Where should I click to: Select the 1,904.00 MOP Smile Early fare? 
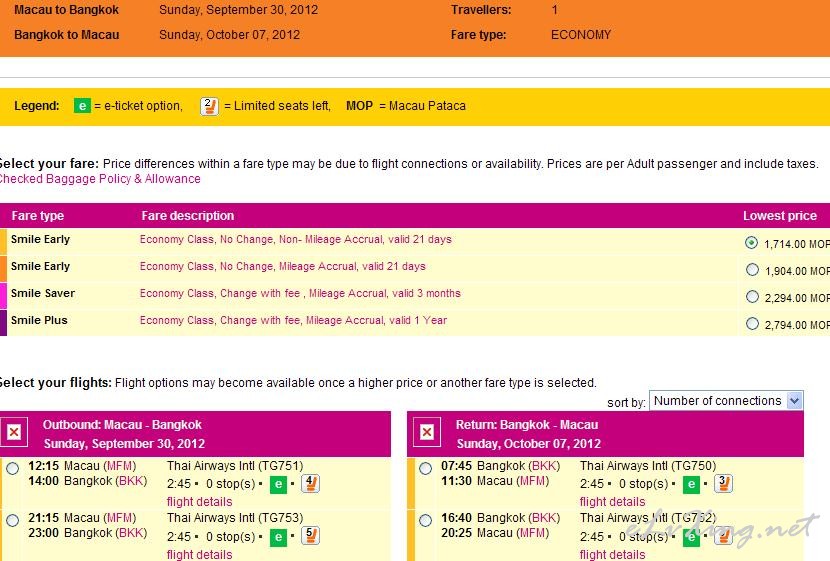click(x=752, y=270)
